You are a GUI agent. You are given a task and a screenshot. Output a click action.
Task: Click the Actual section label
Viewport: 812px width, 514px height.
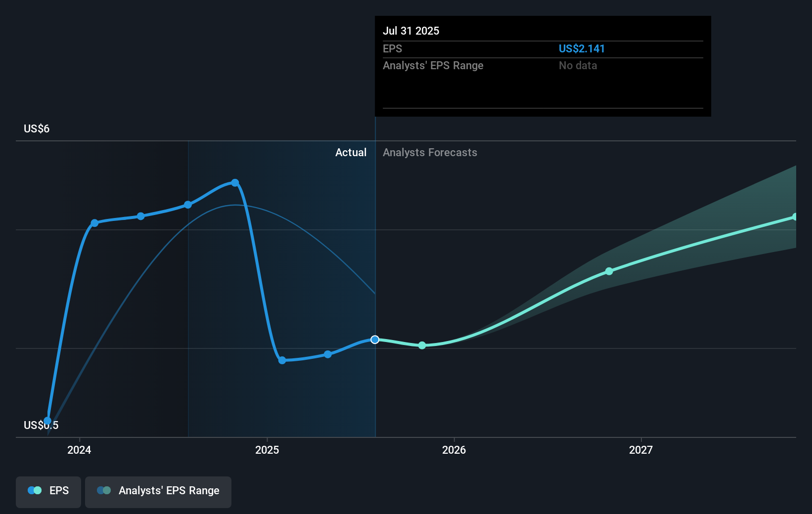(351, 153)
